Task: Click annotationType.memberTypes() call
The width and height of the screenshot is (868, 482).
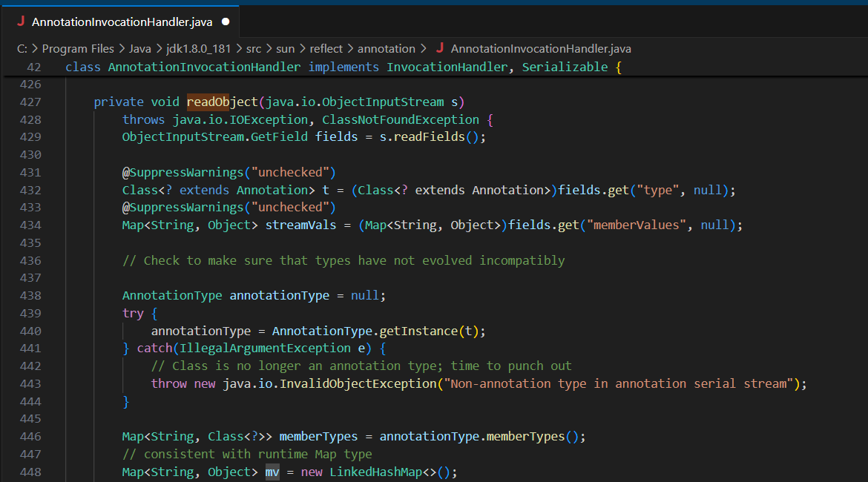Action: click(479, 436)
